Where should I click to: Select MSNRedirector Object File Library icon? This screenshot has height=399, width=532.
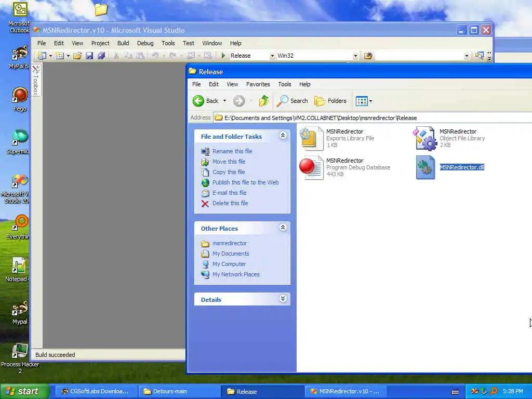(x=425, y=138)
